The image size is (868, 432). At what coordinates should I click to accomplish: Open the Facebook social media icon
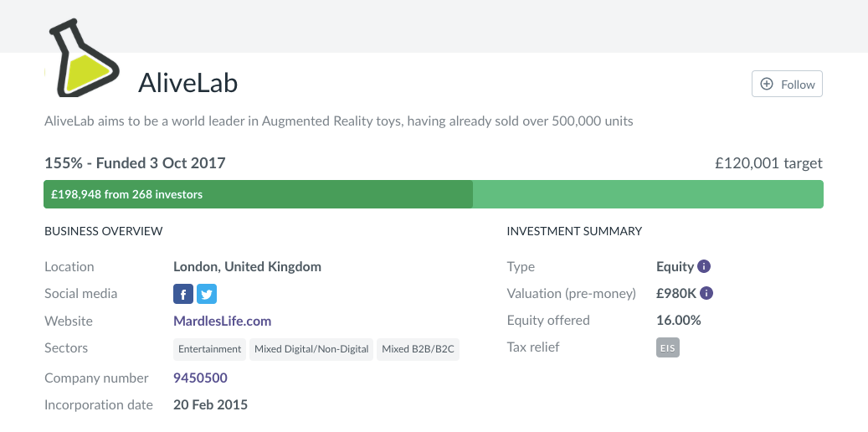point(183,294)
